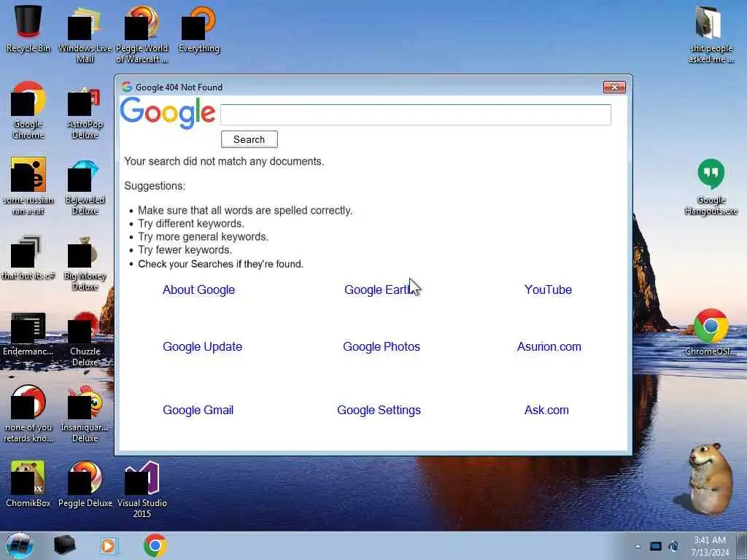747x560 pixels.
Task: Open the taskbar clock showing 3:41 AM
Action: (710, 546)
